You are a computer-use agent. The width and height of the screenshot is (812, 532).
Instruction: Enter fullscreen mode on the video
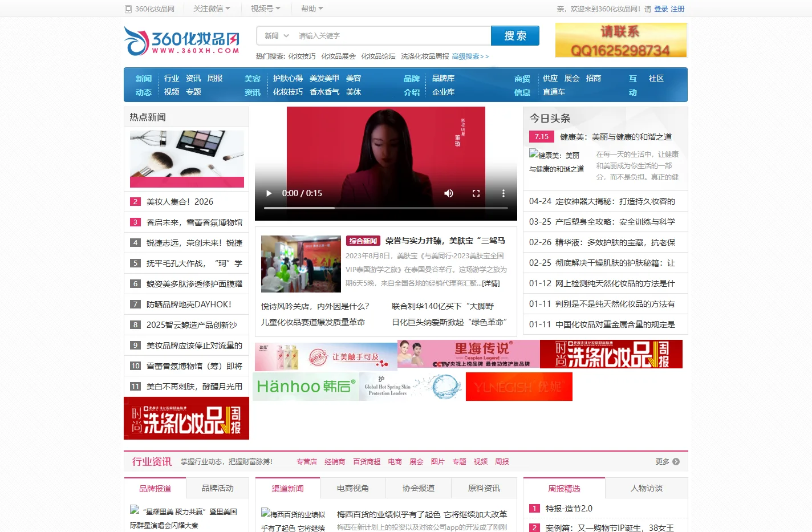(476, 193)
